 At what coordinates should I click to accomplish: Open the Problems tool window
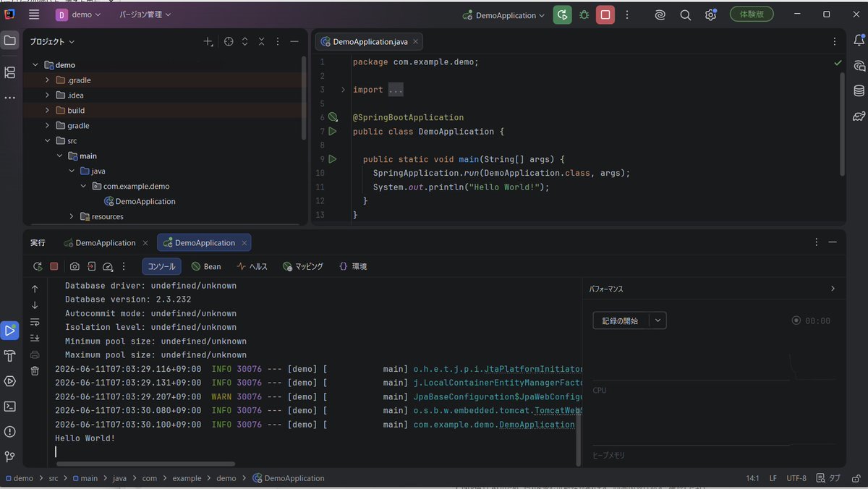tap(10, 431)
